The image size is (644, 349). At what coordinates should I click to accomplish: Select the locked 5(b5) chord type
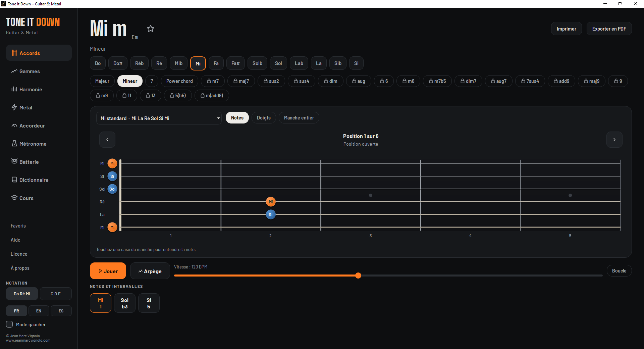(x=178, y=96)
